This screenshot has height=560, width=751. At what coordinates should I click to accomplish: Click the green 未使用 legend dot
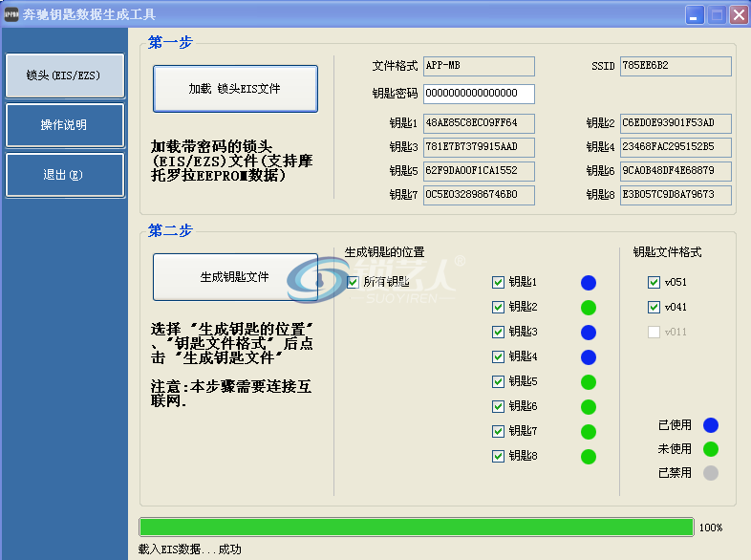coord(711,449)
